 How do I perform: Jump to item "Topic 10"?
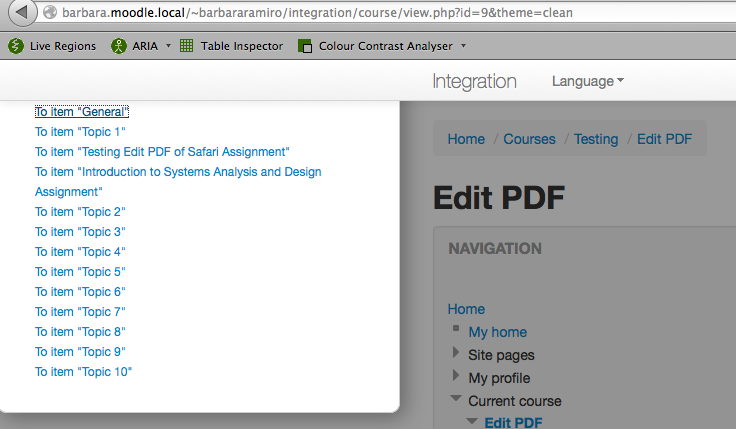click(x=84, y=372)
